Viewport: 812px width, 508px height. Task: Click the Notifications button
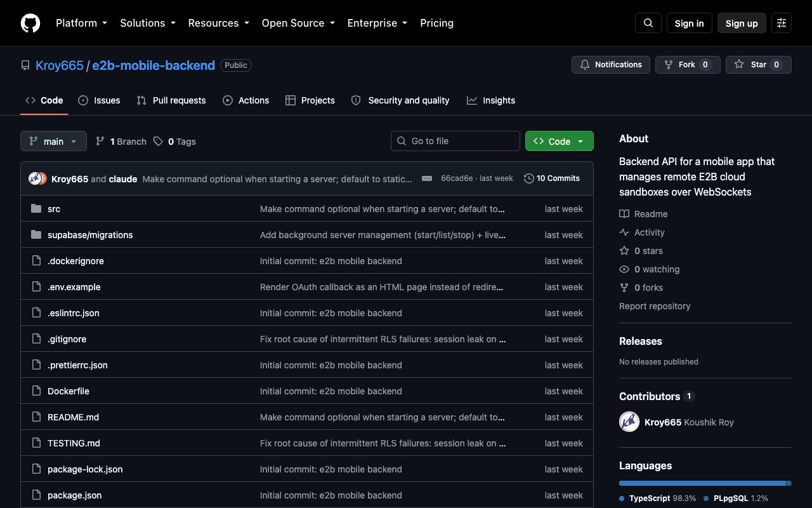(611, 65)
